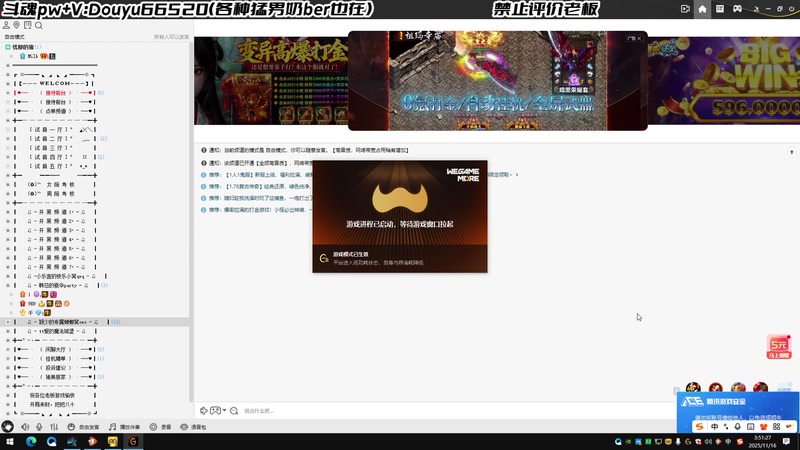Expand the red 接待前台 channel node
Image resolution: width=800 pixels, height=450 pixels.
click(x=8, y=93)
